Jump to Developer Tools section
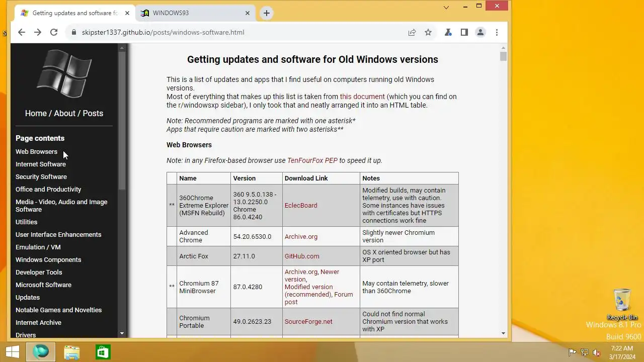The image size is (644, 362). point(39,272)
